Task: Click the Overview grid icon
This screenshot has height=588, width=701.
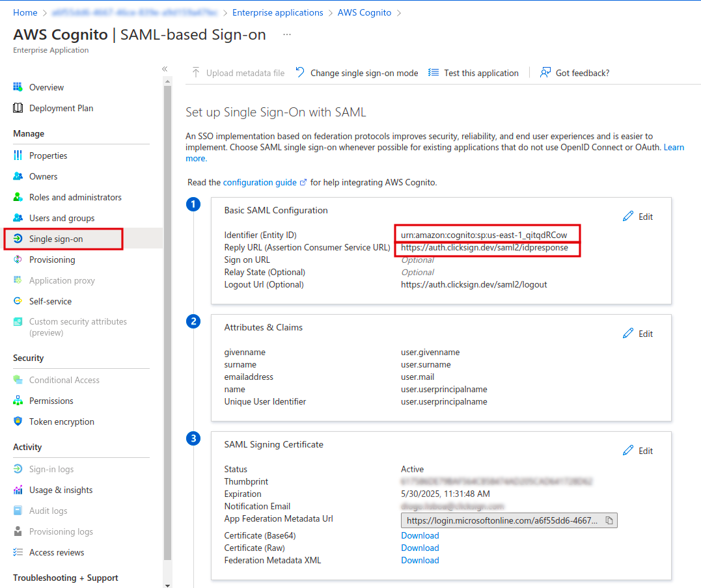Action: [x=18, y=87]
